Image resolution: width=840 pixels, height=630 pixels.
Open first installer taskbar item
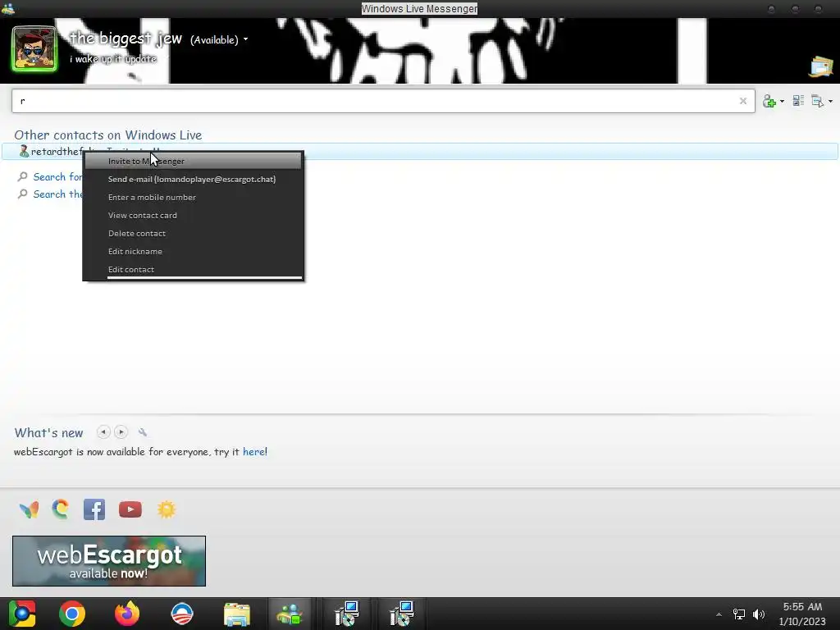click(347, 614)
